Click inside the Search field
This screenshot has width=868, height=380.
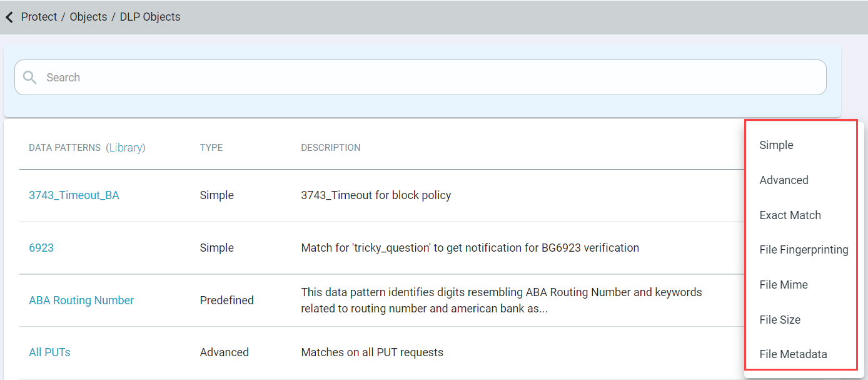click(x=188, y=77)
